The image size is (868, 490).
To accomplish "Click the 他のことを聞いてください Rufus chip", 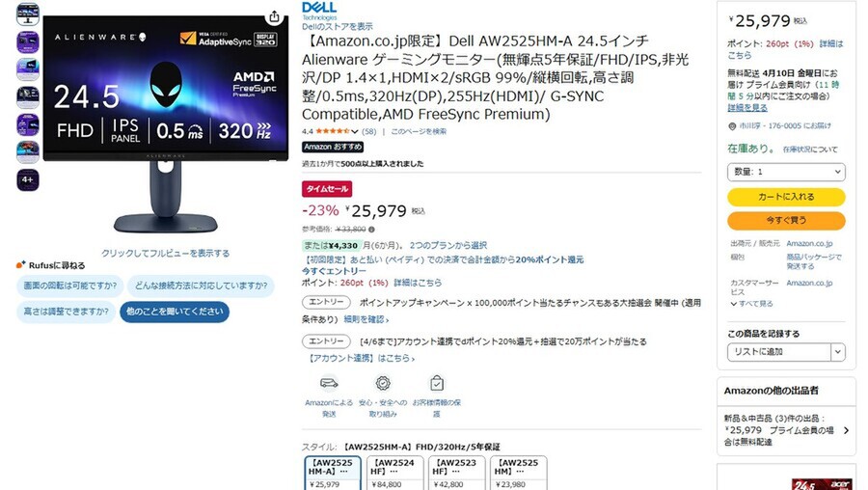I will click(175, 312).
